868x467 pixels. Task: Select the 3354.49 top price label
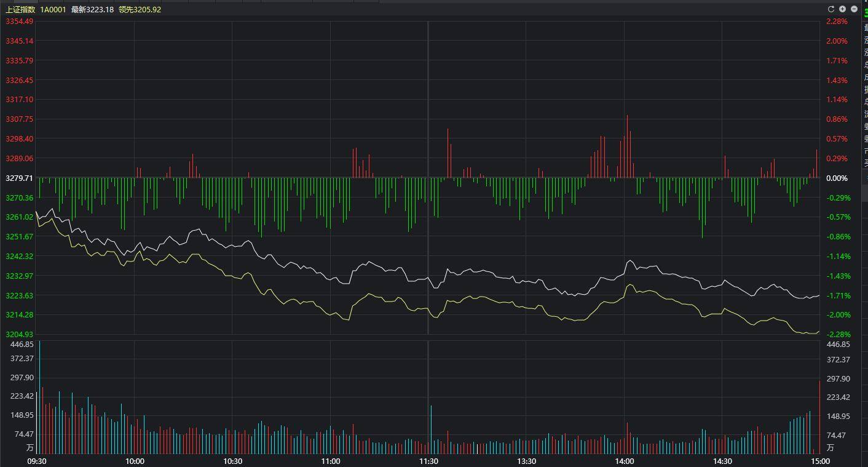pyautogui.click(x=19, y=22)
